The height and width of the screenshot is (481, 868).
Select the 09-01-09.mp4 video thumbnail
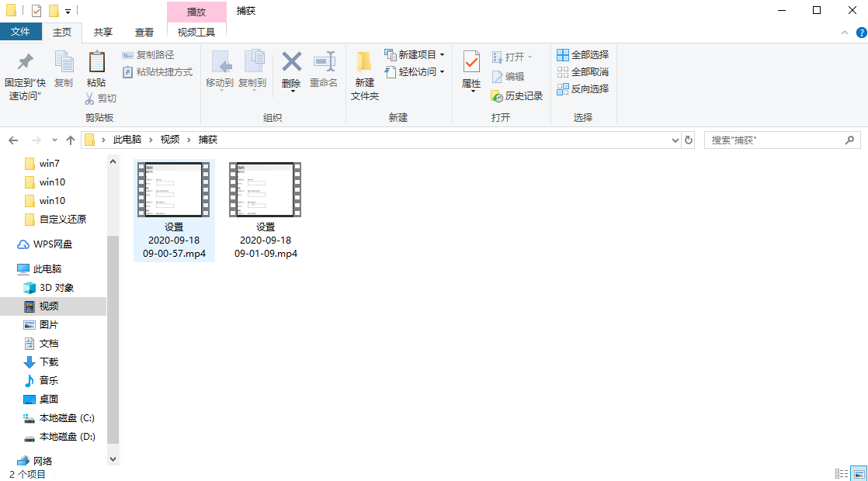coord(266,190)
